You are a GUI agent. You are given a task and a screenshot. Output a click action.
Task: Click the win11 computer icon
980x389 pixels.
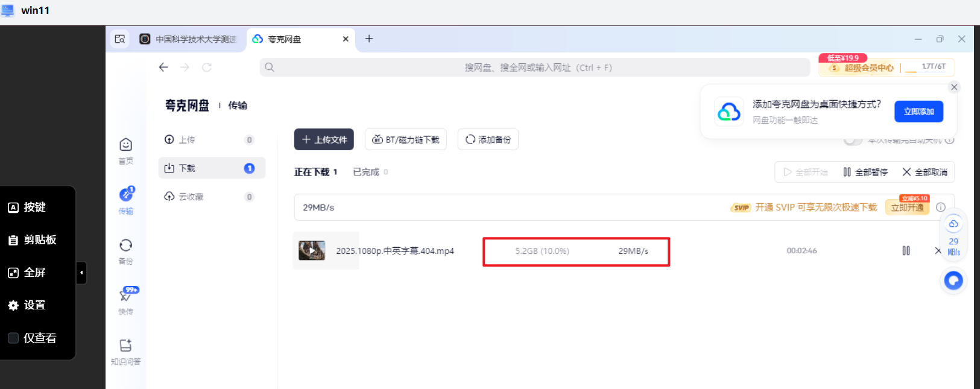coord(8,10)
